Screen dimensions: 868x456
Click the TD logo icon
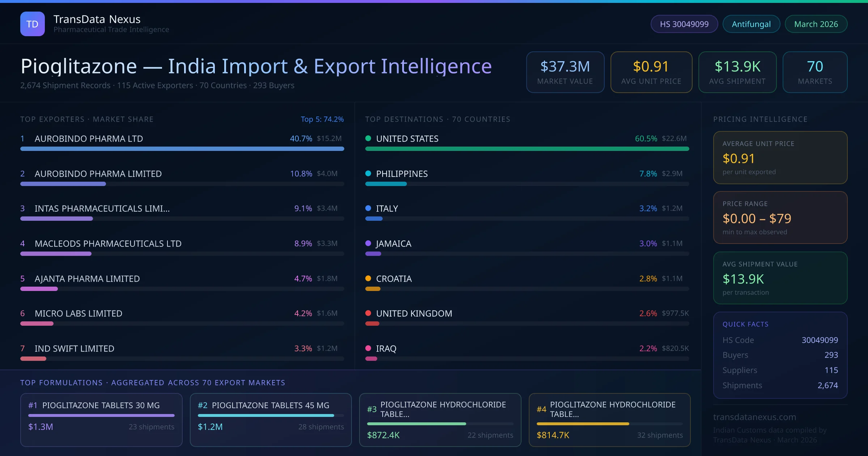(32, 24)
